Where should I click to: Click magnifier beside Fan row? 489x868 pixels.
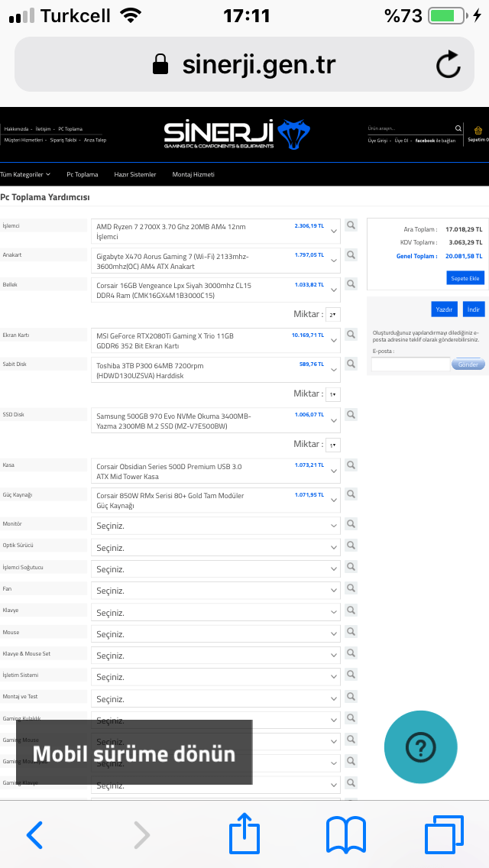351,588
